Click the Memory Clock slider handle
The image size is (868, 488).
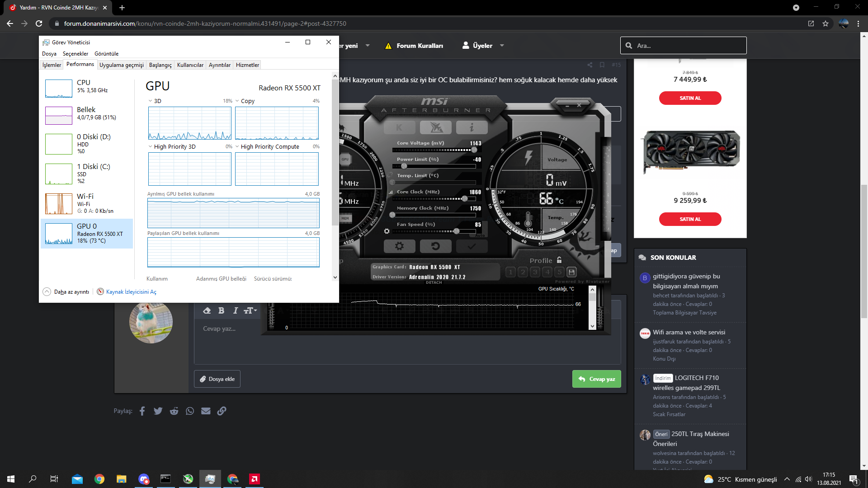click(392, 215)
